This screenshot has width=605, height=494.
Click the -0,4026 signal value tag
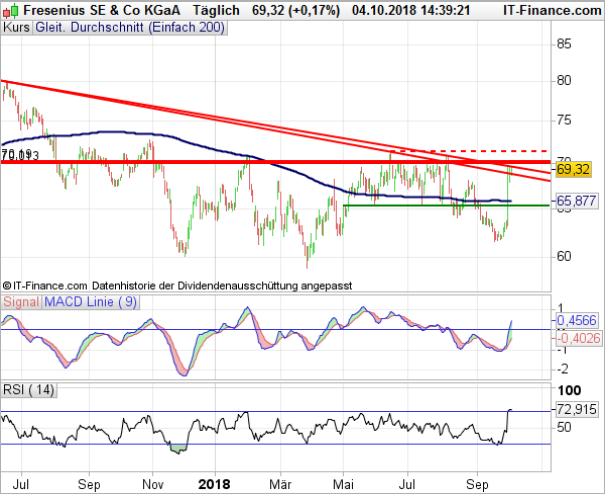point(578,338)
